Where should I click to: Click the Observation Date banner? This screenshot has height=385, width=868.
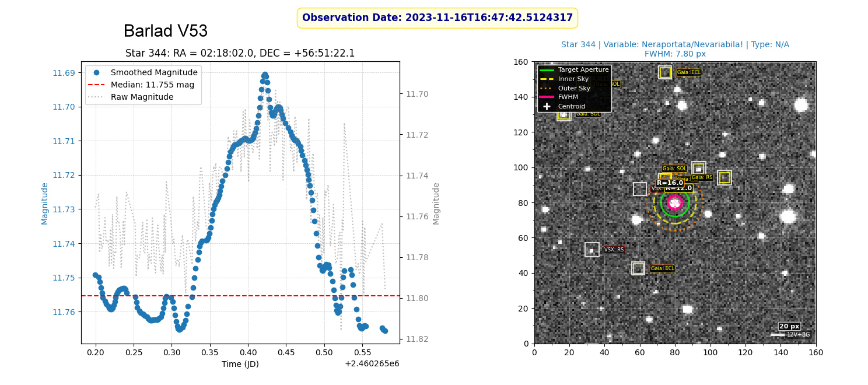[x=437, y=18]
